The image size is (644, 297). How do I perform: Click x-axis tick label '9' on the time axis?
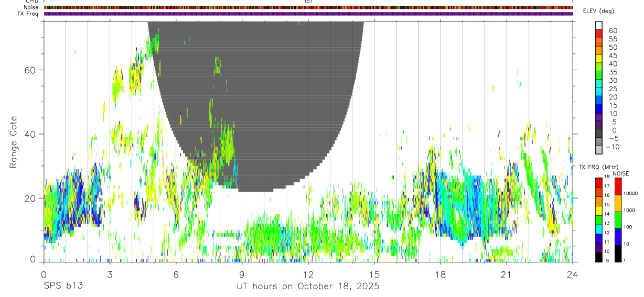pyautogui.click(x=242, y=274)
